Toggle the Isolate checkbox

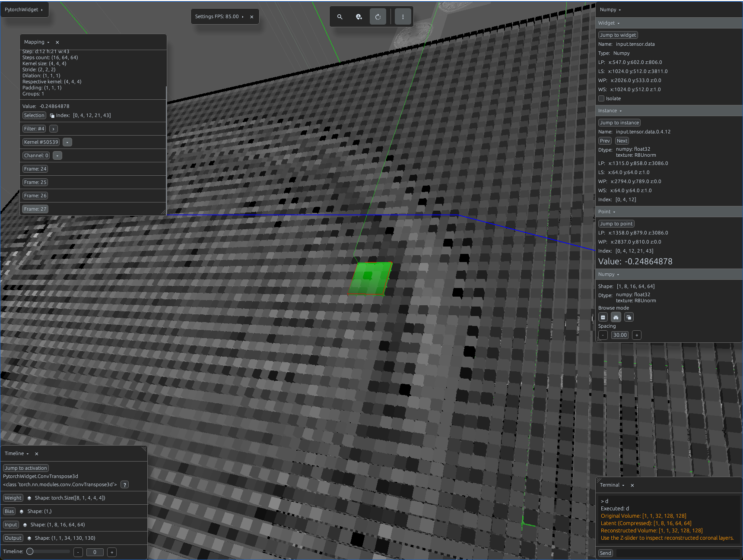[601, 98]
